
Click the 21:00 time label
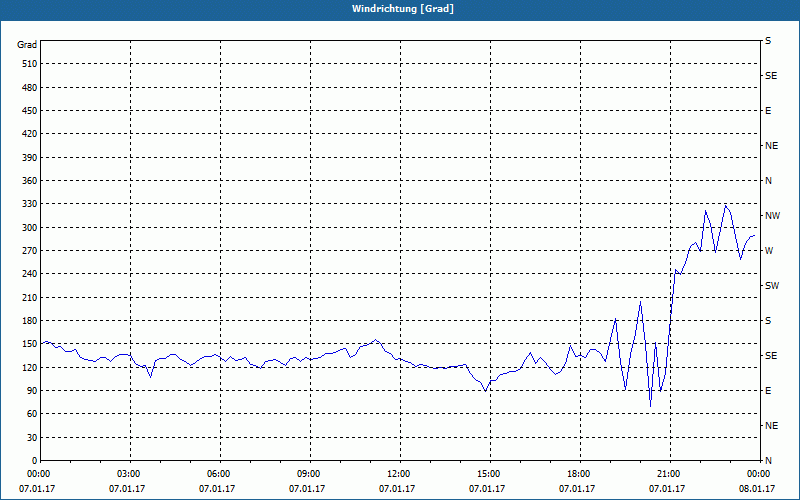[x=670, y=474]
